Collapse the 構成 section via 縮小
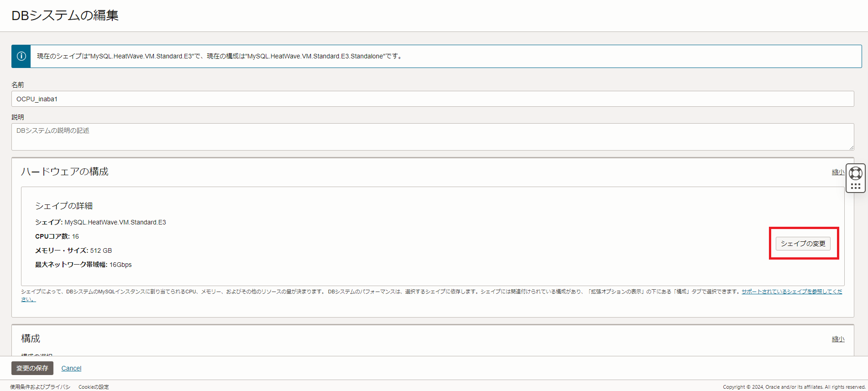 (838, 339)
